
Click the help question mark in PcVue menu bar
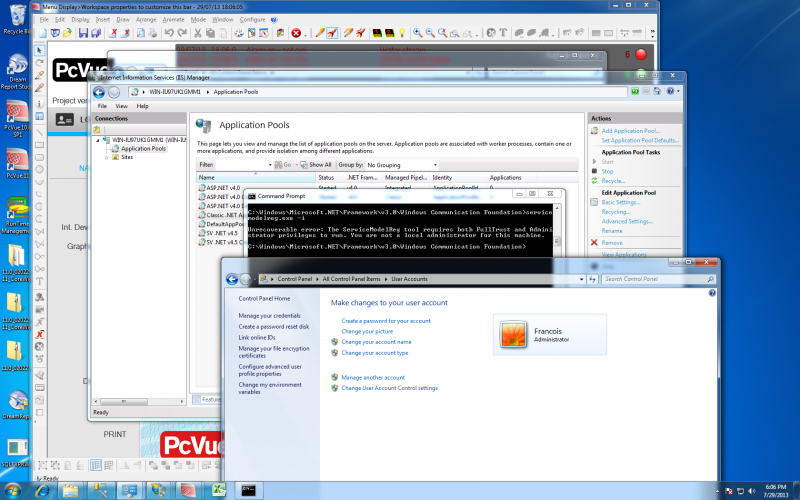pos(274,20)
